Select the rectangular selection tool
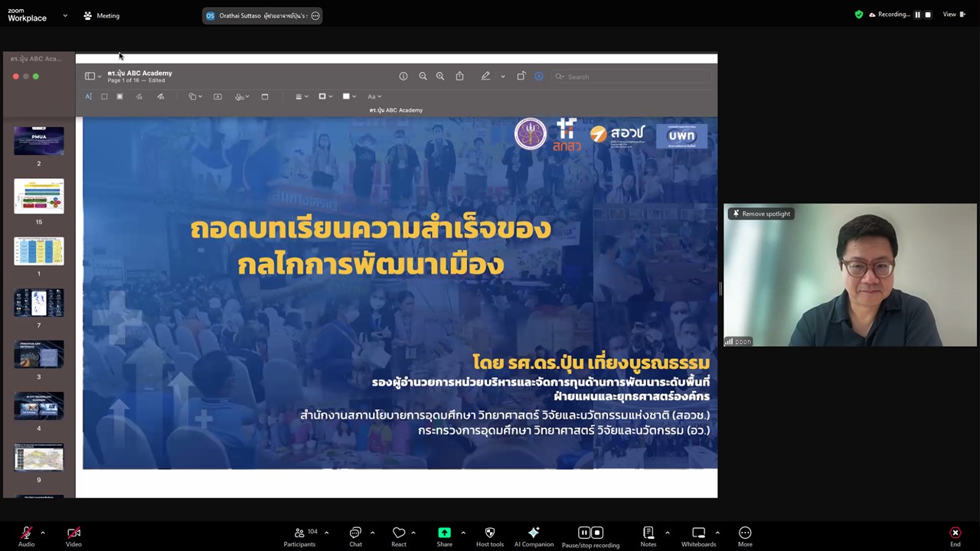980x551 pixels. pyautogui.click(x=104, y=96)
